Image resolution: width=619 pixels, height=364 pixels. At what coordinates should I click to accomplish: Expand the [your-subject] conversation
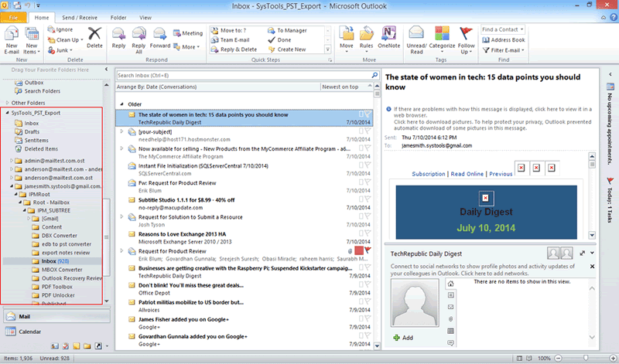pos(121,131)
